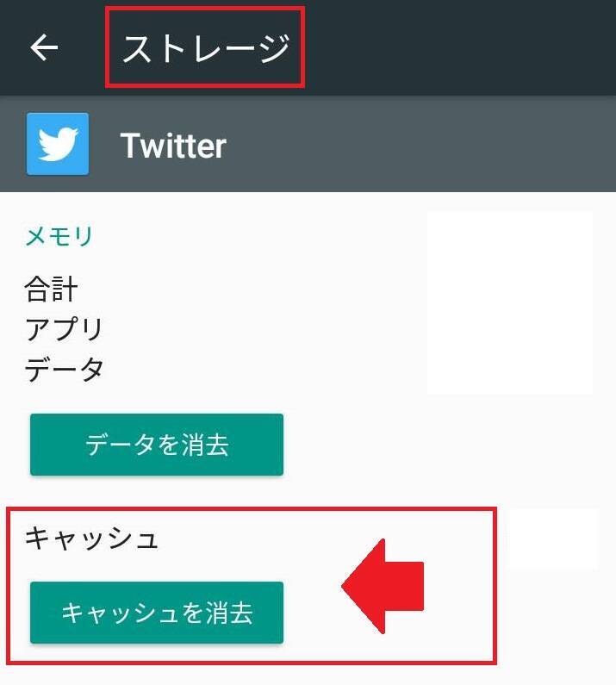Select the ストレージ title text
This screenshot has width=616, height=685.
coord(206,48)
